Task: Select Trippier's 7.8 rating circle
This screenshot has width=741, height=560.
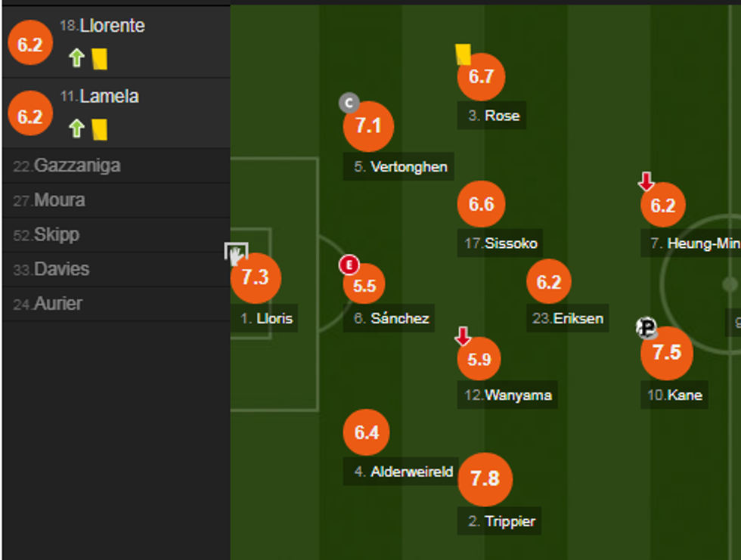Action: point(485,478)
